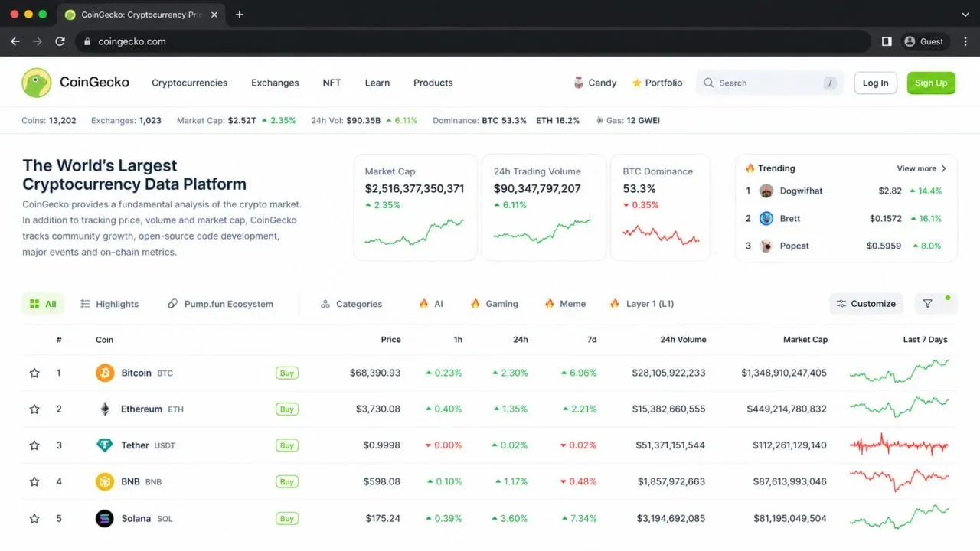
Task: Toggle favorite star for Solana
Action: (34, 518)
